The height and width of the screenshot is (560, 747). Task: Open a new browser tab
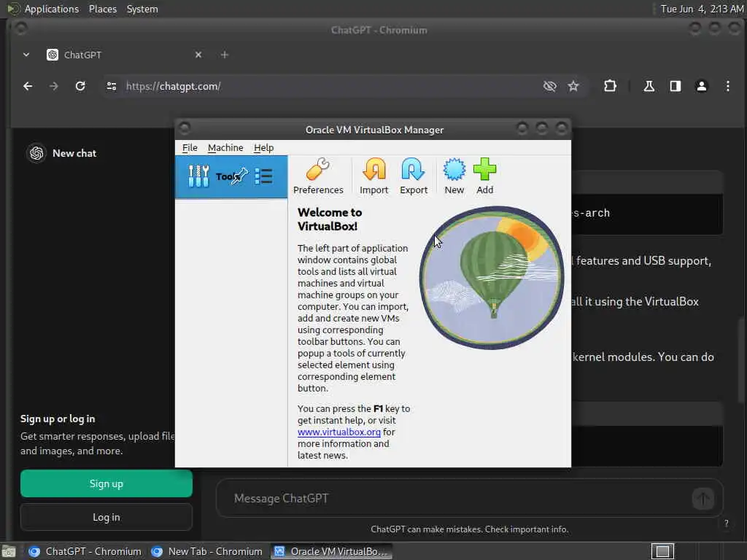[225, 55]
